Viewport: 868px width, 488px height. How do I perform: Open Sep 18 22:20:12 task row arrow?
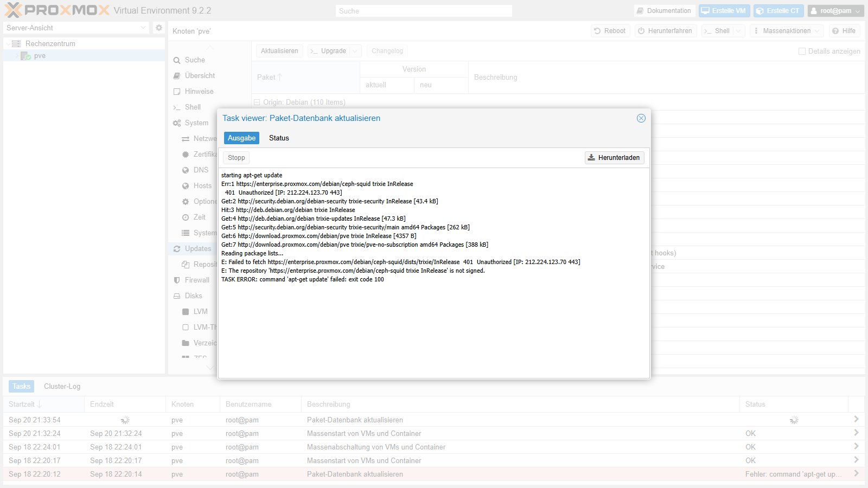pyautogui.click(x=856, y=473)
